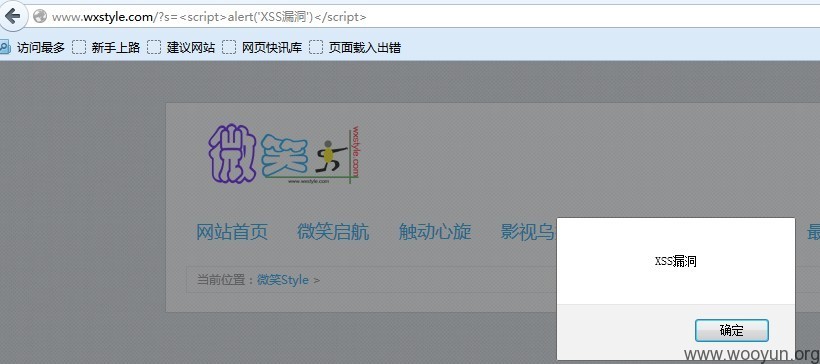Click the URL address bar field
820x364 pixels.
tap(424, 17)
